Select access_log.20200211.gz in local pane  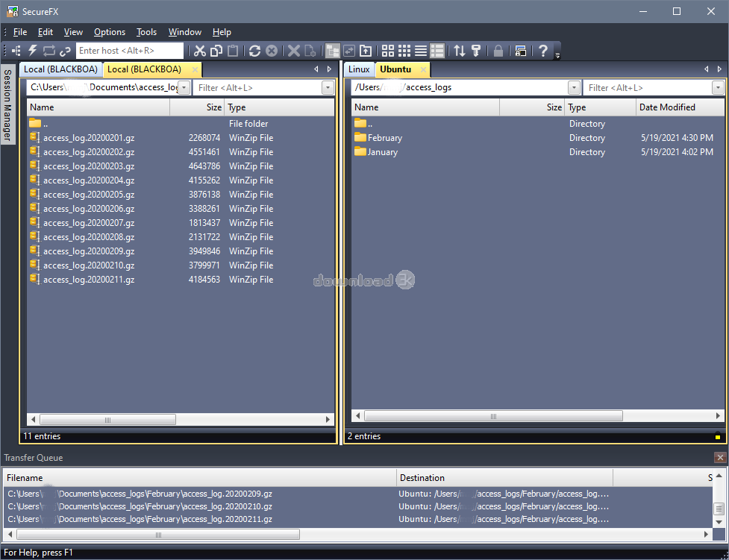click(89, 280)
